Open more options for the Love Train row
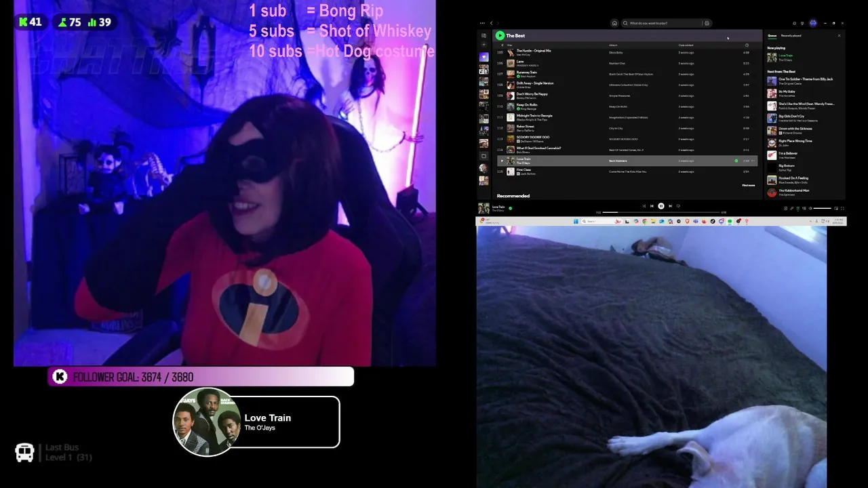The width and height of the screenshot is (868, 488). [x=753, y=161]
